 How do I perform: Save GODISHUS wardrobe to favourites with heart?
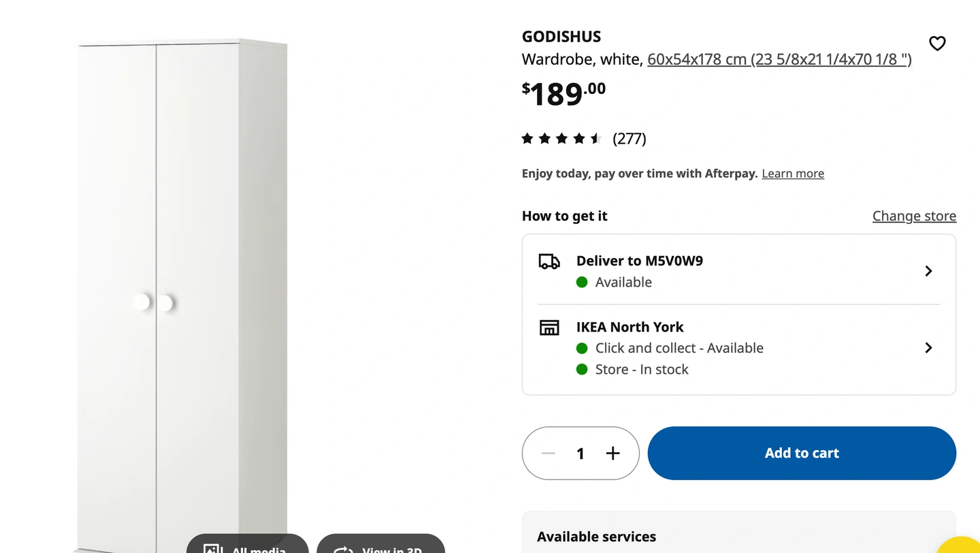(x=937, y=44)
